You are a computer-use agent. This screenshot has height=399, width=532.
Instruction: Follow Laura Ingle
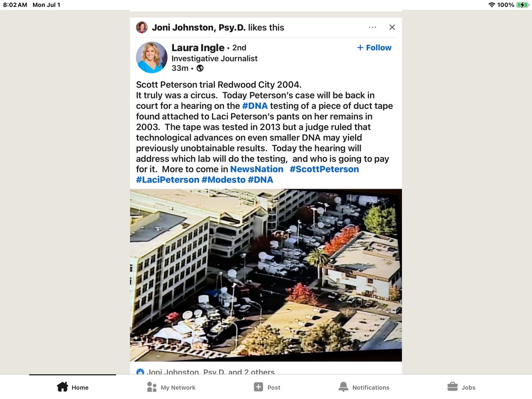tap(374, 47)
